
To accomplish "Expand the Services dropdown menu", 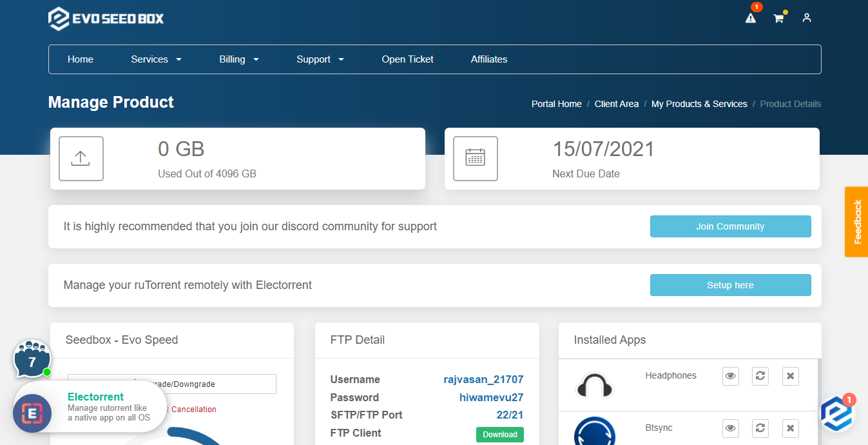I will click(155, 59).
